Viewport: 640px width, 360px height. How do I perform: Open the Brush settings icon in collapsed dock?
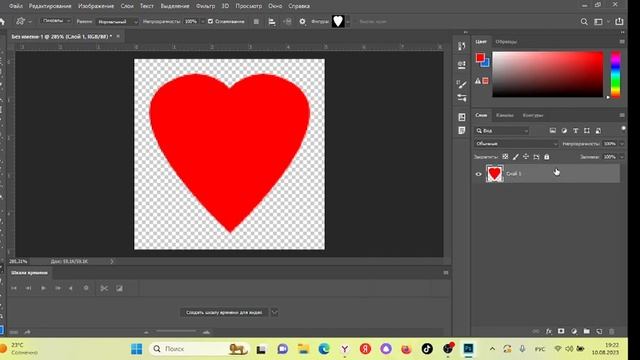tap(462, 84)
